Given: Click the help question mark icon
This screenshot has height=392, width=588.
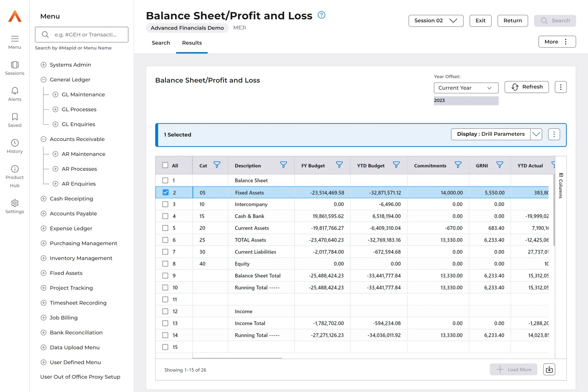Looking at the screenshot, I should coord(321,15).
